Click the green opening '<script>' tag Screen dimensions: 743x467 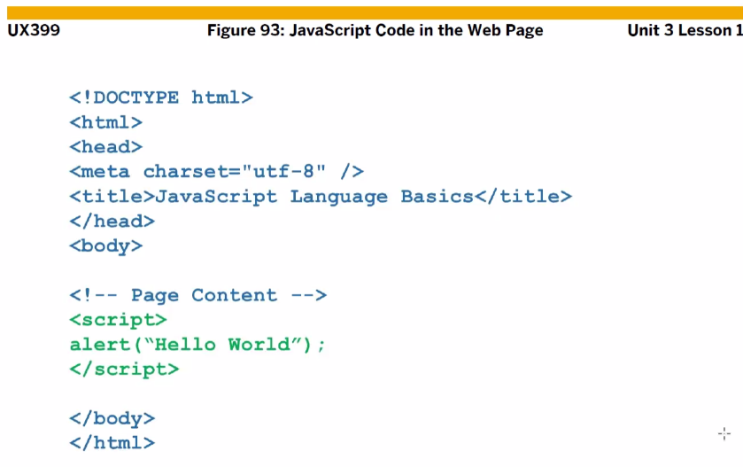[118, 320]
